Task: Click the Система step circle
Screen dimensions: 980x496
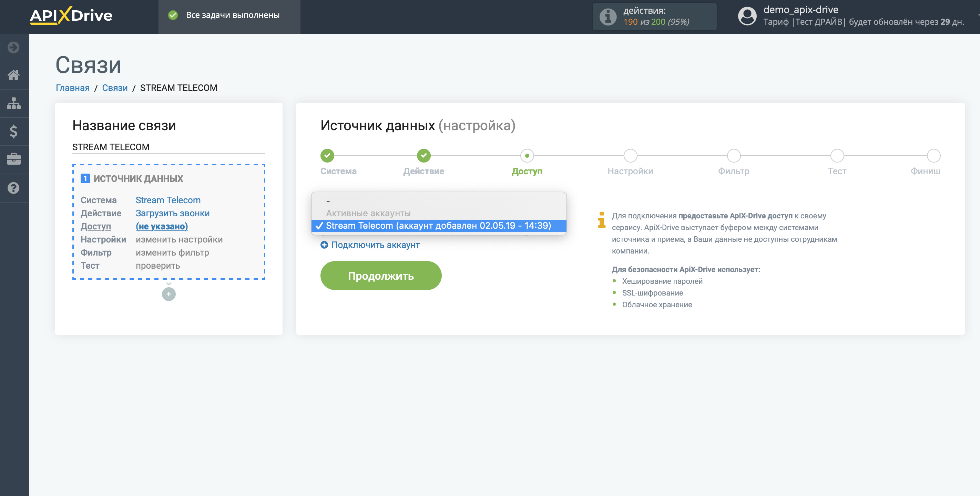Action: click(x=327, y=156)
